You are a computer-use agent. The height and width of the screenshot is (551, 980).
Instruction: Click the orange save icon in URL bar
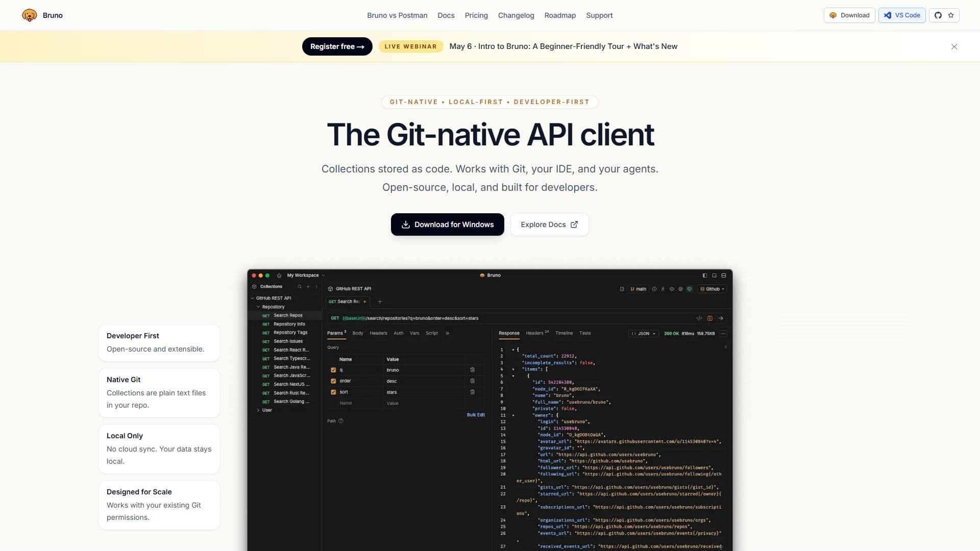710,318
